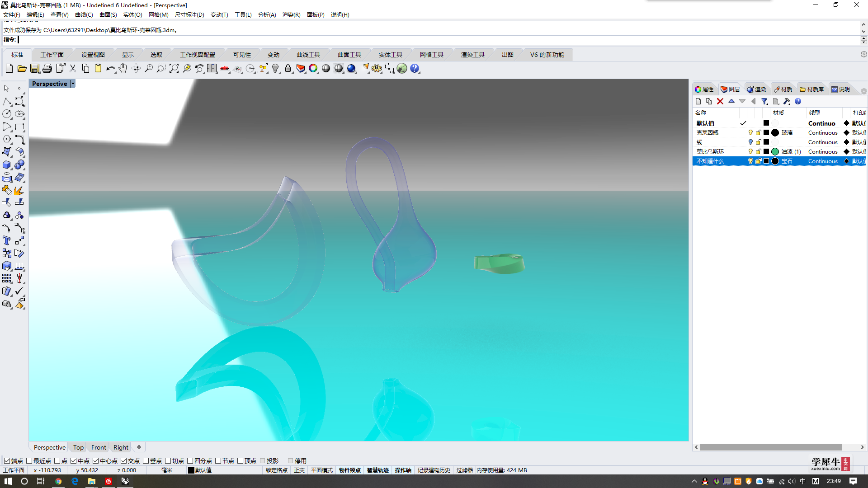The image size is (868, 488).
Task: Toggle 锁定格点 grid snap in status bar
Action: [277, 470]
